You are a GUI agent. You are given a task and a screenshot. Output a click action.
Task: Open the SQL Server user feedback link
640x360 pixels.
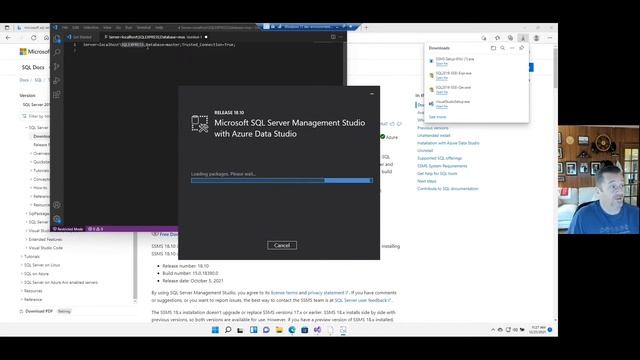tap(362, 300)
